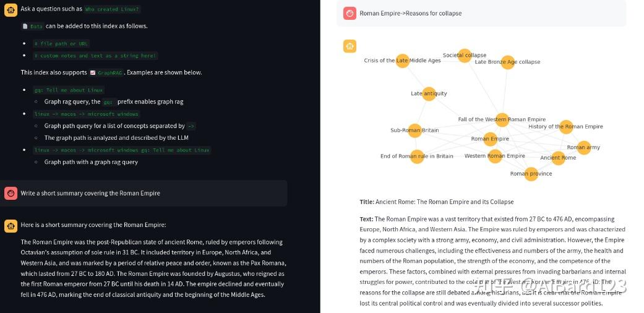This screenshot has height=313, width=644.
Task: Select the Fall of the Western Roman Empire node
Action: [x=502, y=119]
